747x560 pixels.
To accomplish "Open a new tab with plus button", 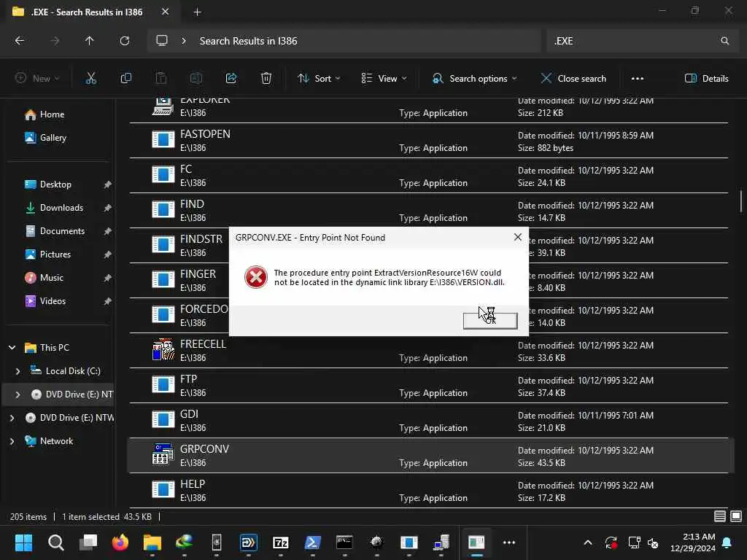I will click(x=197, y=12).
